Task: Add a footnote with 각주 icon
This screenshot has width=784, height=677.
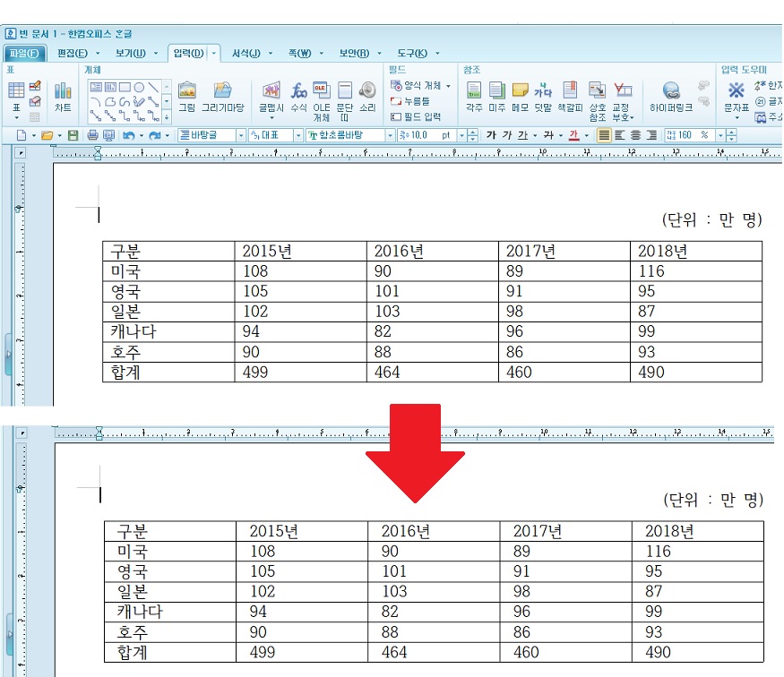Action: 473,97
